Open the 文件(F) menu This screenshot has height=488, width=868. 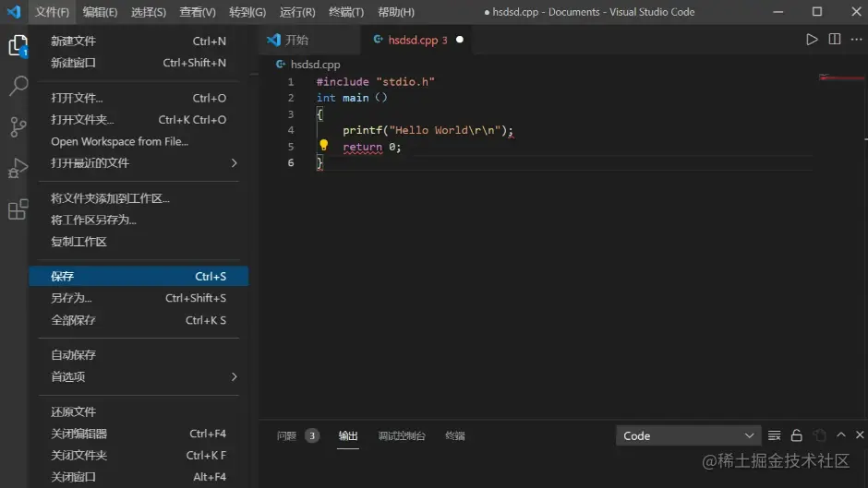pyautogui.click(x=52, y=12)
